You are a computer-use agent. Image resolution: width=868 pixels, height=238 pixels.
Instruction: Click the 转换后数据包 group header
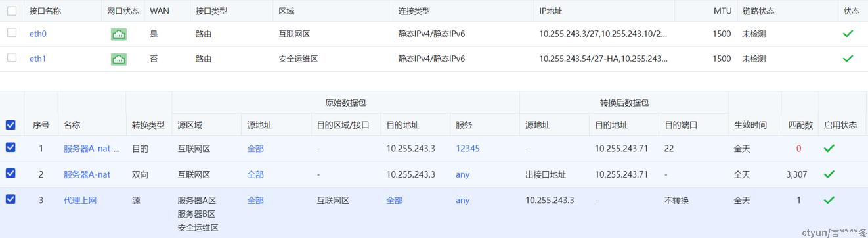click(x=624, y=103)
